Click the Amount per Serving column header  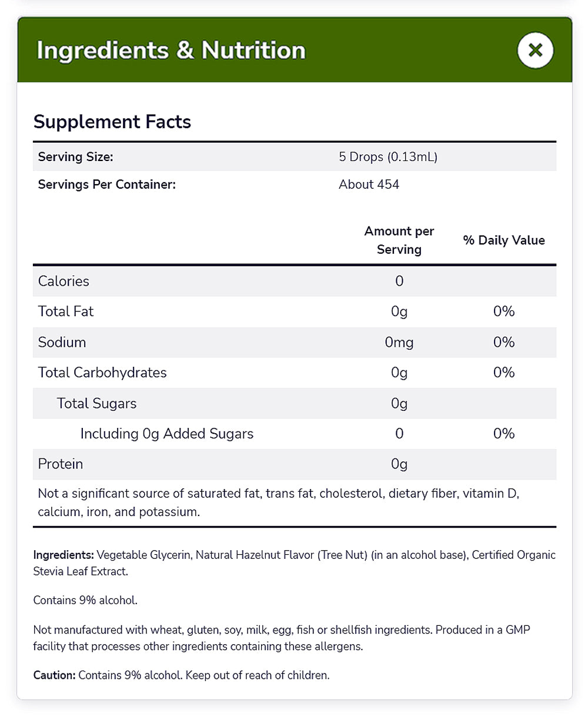399,240
